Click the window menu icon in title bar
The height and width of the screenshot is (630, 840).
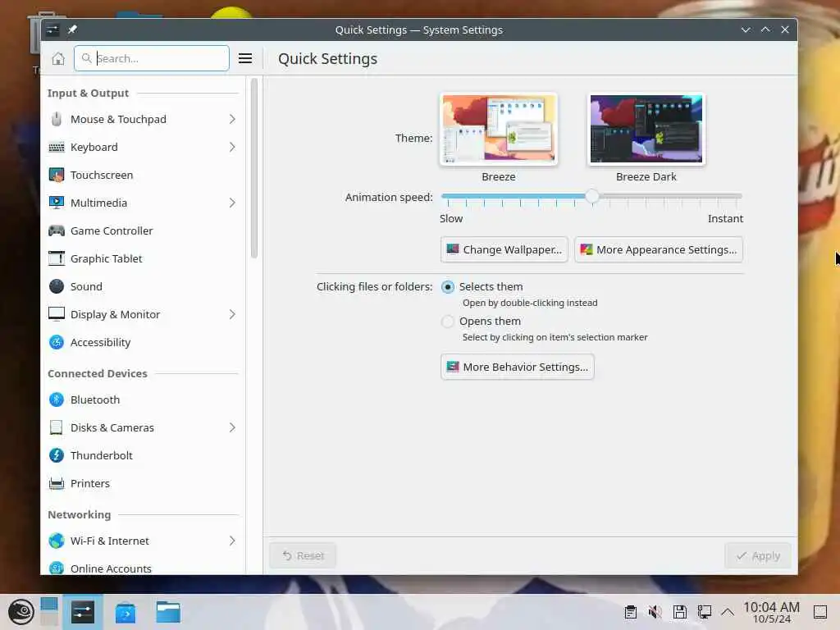(52, 30)
